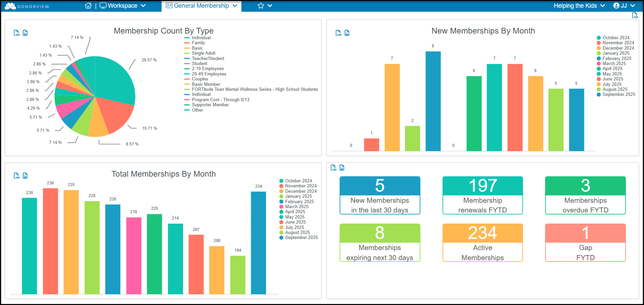Export Membership Count By Type chart as PDF
644x305 pixels.
tap(17, 33)
